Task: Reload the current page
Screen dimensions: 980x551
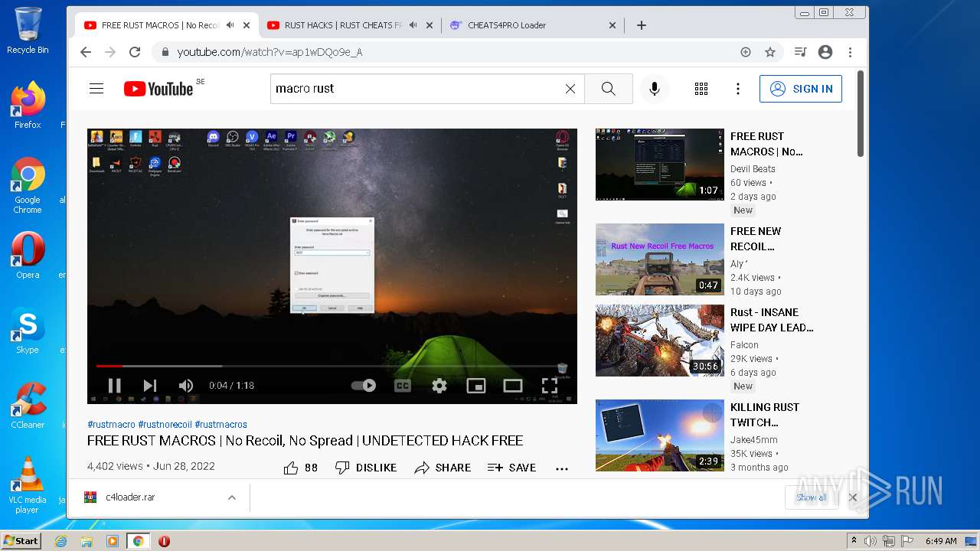Action: [x=135, y=52]
